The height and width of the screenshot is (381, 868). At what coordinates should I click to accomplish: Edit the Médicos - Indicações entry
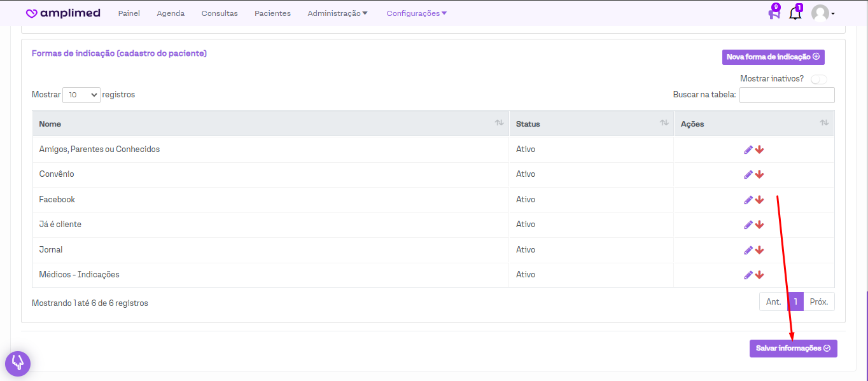coord(748,275)
